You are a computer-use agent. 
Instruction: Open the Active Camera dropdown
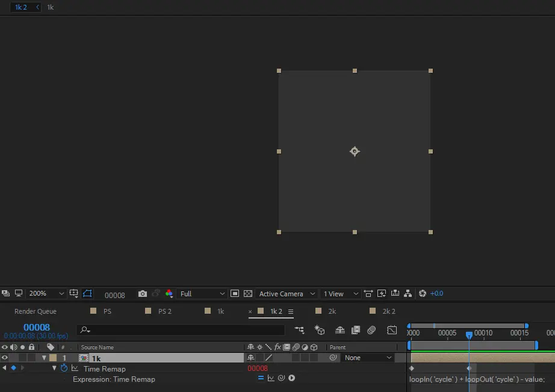point(286,294)
